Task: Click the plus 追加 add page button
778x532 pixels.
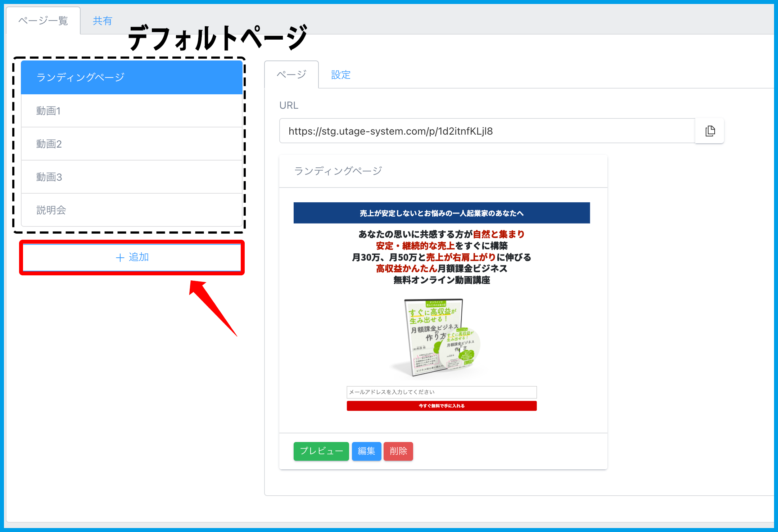Action: [132, 257]
